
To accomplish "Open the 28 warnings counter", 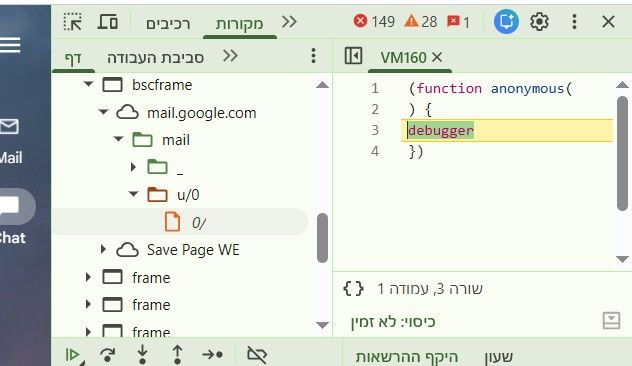I will coord(420,21).
